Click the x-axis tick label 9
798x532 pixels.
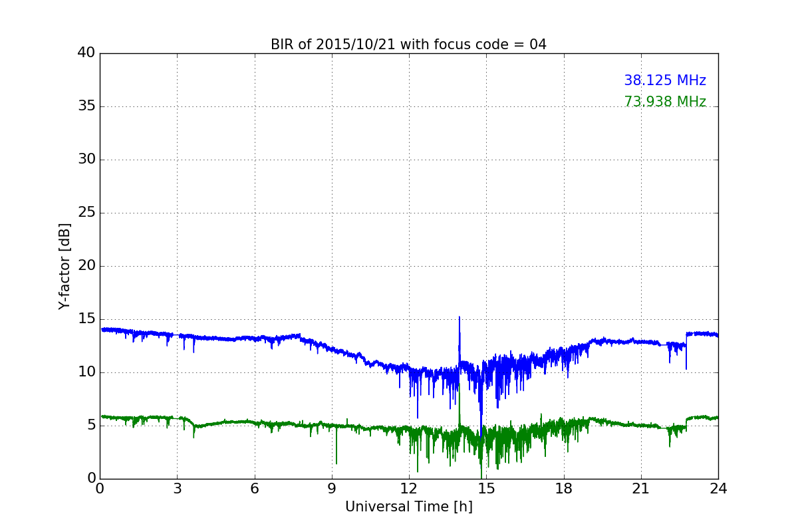click(x=332, y=489)
